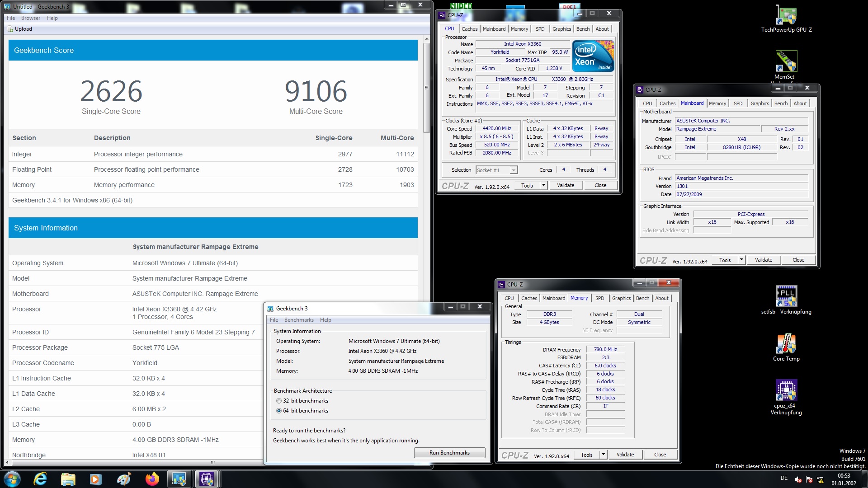
Task: Click Validate in CPU-Z Mainboard window
Action: pyautogui.click(x=763, y=260)
